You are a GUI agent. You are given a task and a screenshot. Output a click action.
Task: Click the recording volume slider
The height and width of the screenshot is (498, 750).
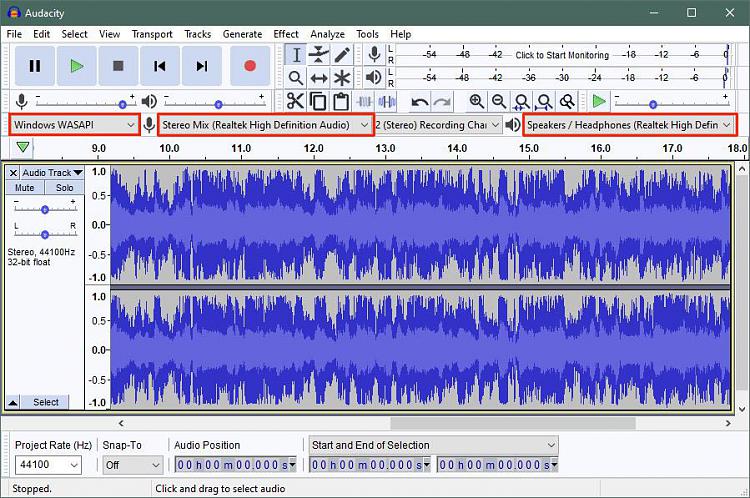click(86, 103)
